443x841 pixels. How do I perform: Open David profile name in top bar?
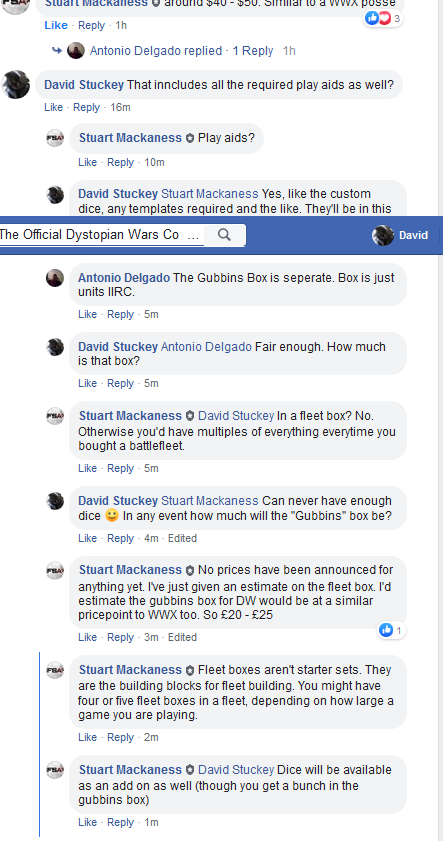click(414, 235)
